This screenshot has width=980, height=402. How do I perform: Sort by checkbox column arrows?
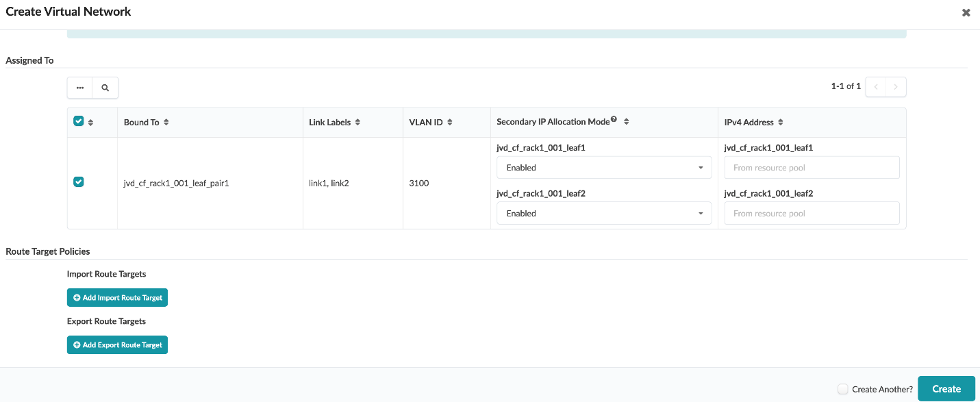click(x=90, y=123)
